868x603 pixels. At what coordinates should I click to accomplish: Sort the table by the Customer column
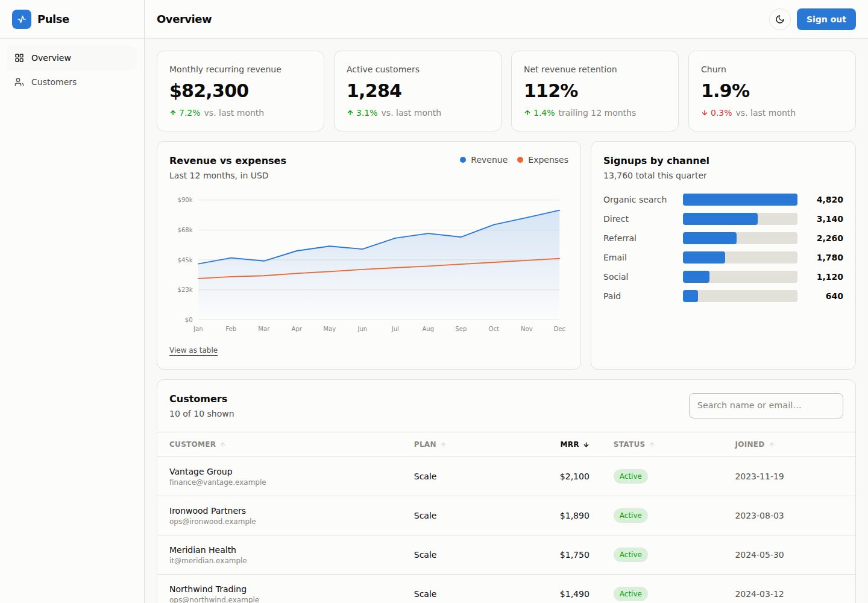pos(197,444)
